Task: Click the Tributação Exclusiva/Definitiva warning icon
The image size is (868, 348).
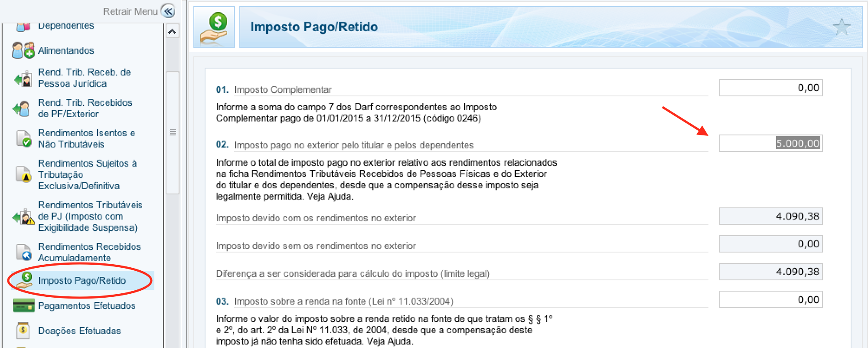Action: point(24,174)
